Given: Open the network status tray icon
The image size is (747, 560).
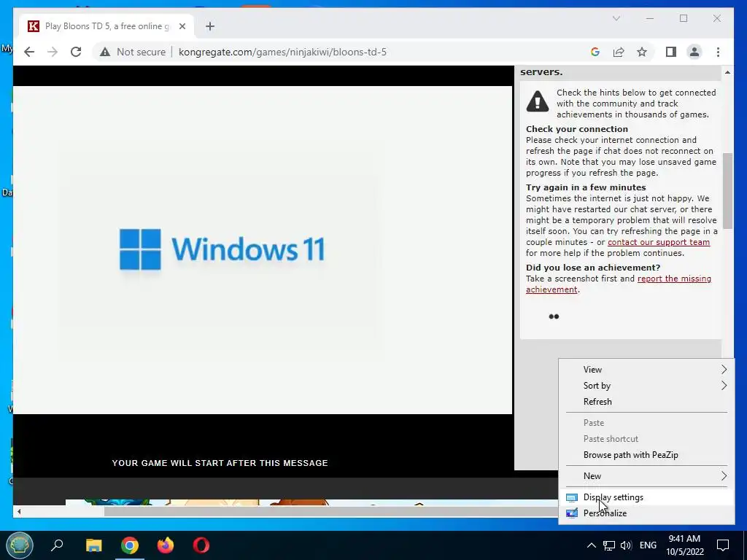Looking at the screenshot, I should point(609,545).
